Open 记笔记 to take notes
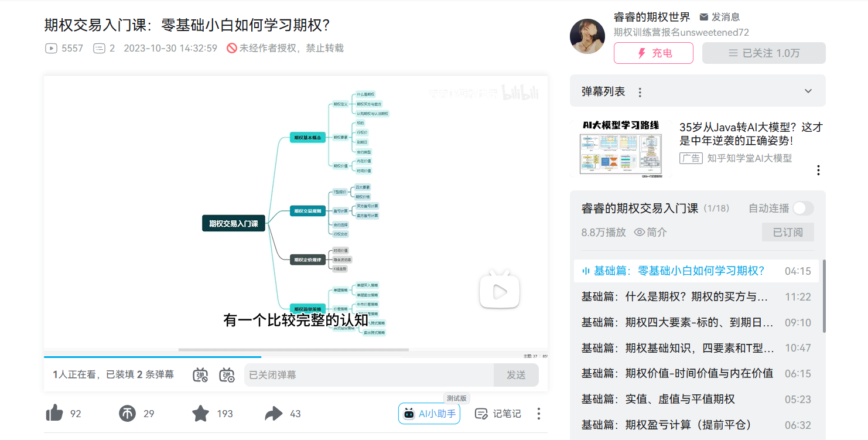Viewport: 868px width, 440px height. [497, 414]
